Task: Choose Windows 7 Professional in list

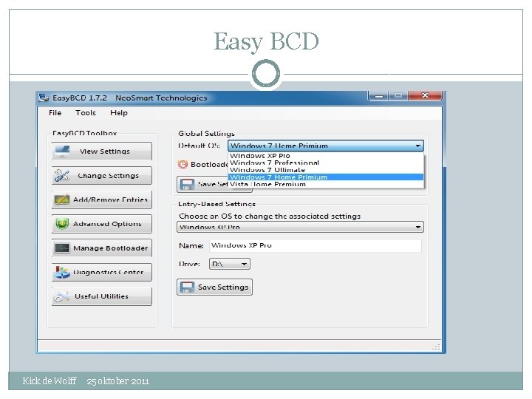Action: click(326, 163)
